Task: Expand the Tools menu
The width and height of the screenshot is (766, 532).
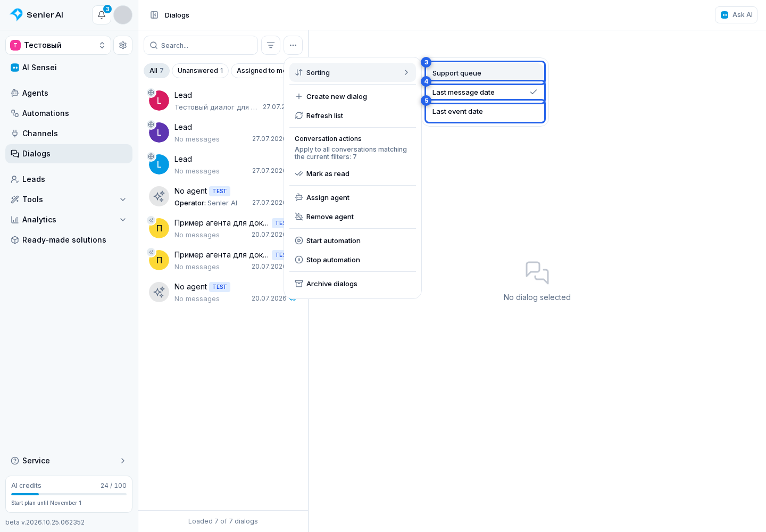Action: pyautogui.click(x=69, y=199)
